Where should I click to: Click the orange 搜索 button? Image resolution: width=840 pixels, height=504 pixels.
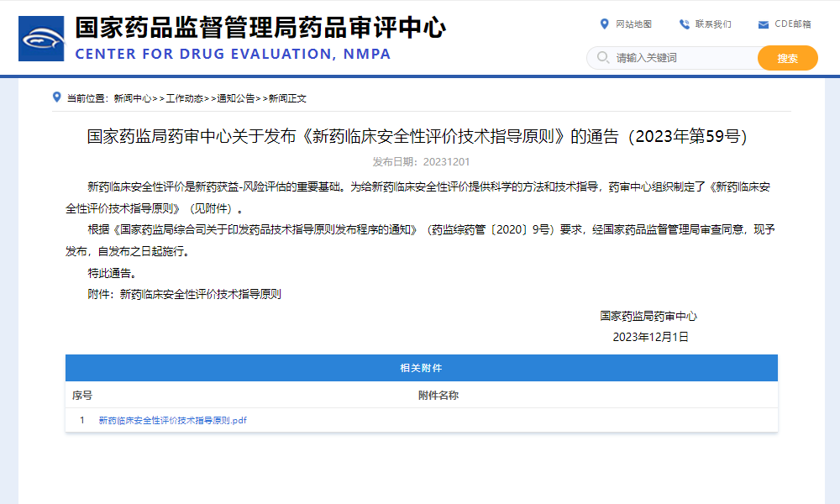pos(788,58)
